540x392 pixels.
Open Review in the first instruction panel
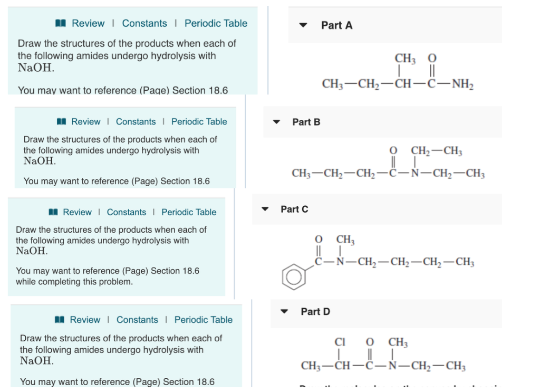click(x=88, y=23)
